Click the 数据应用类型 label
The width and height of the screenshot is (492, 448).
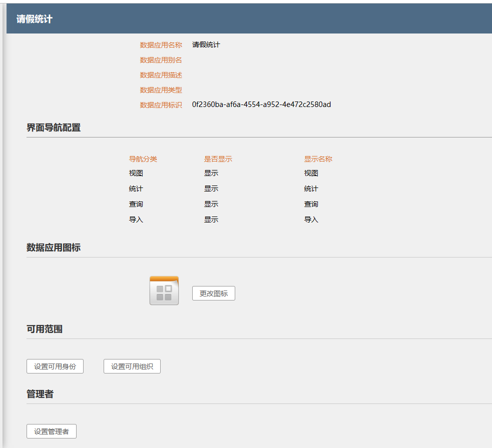(161, 90)
